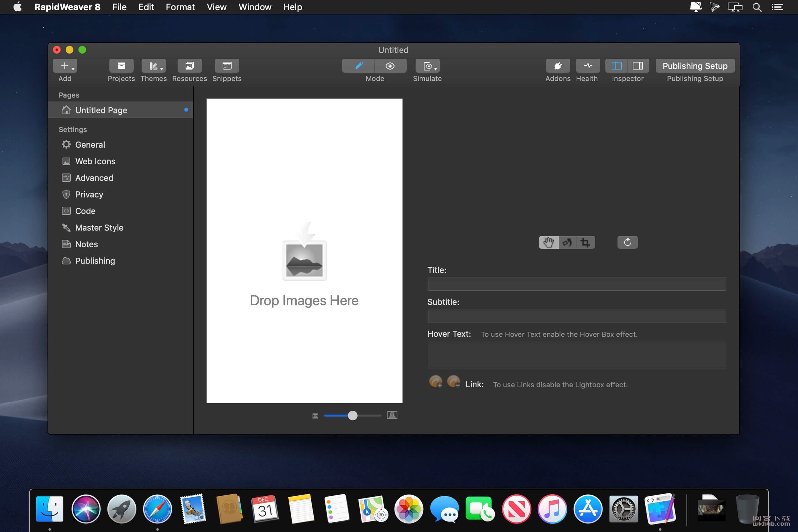Click the add link icon

pos(436,381)
